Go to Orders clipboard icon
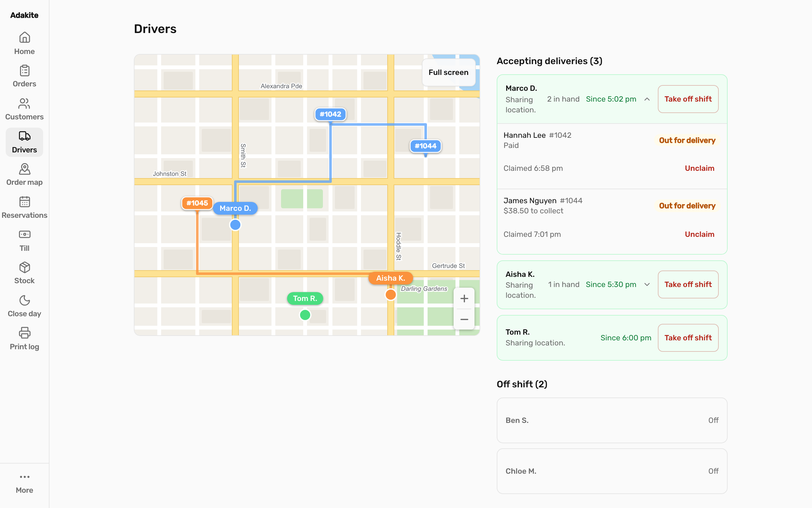This screenshot has width=812, height=508. pos(24,70)
